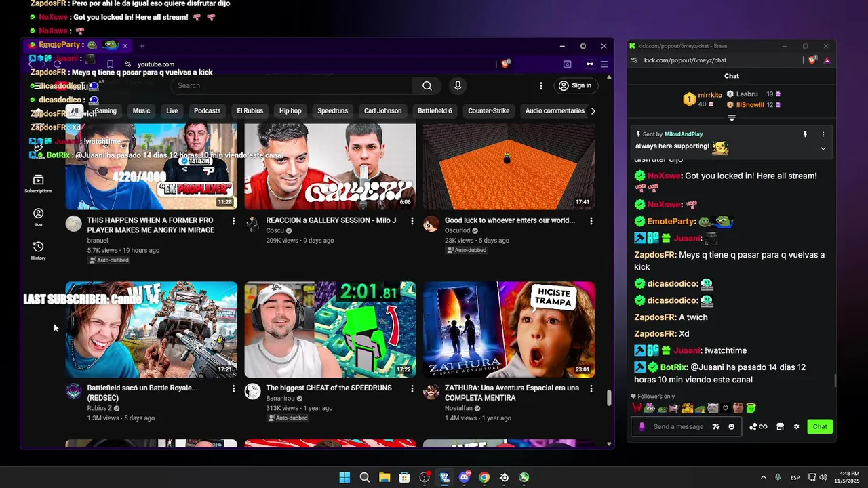
Task: Open options menu for the Good luck world video
Action: click(591, 221)
